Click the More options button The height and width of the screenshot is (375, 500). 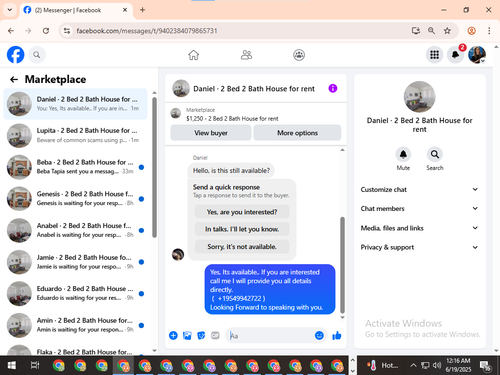pyautogui.click(x=297, y=133)
